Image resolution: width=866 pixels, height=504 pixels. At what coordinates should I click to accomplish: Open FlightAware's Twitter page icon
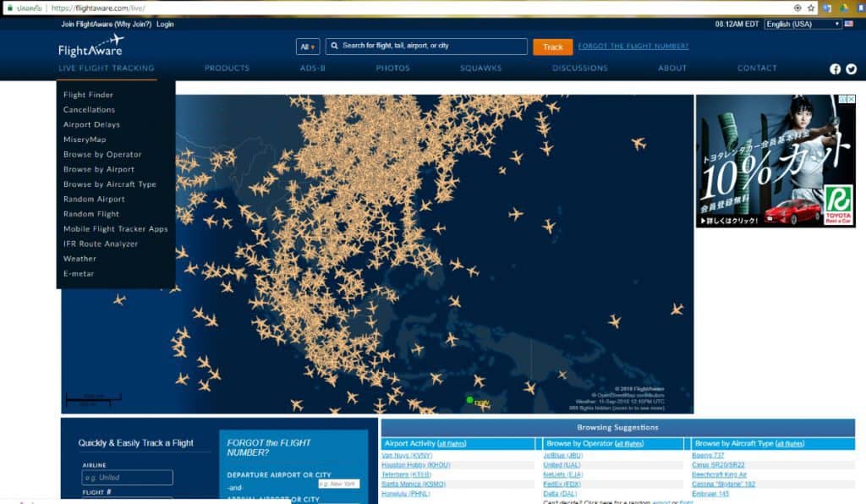(851, 69)
